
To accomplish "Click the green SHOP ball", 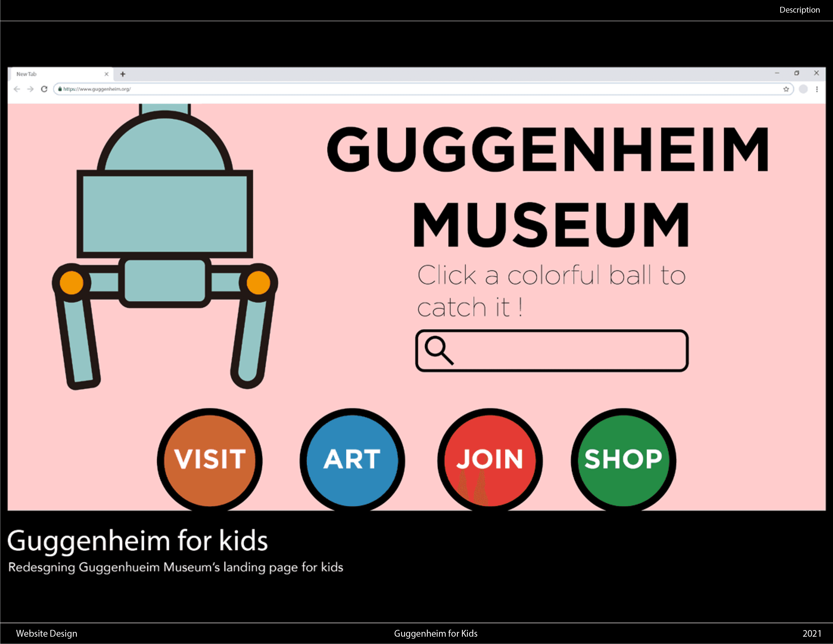I will (x=624, y=460).
